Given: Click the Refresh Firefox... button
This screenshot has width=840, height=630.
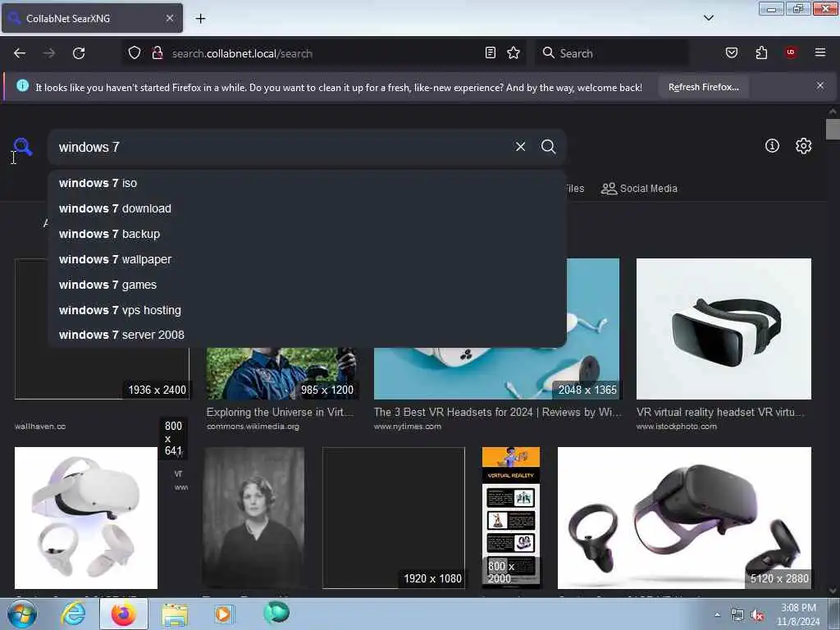Looking at the screenshot, I should tap(703, 87).
